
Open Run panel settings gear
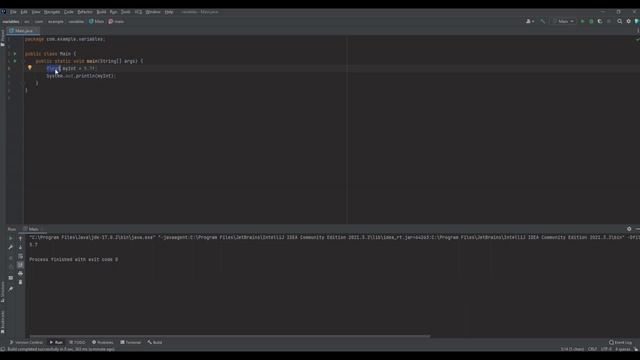coord(629,229)
